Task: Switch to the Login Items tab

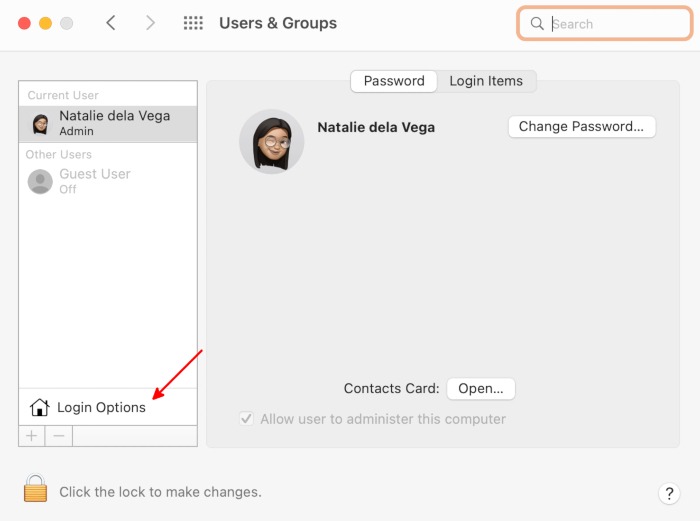Action: point(486,81)
